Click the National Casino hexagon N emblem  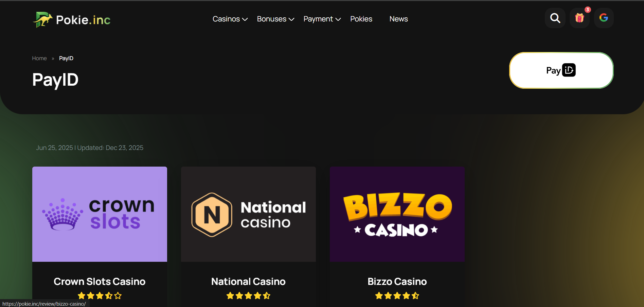[x=212, y=215]
